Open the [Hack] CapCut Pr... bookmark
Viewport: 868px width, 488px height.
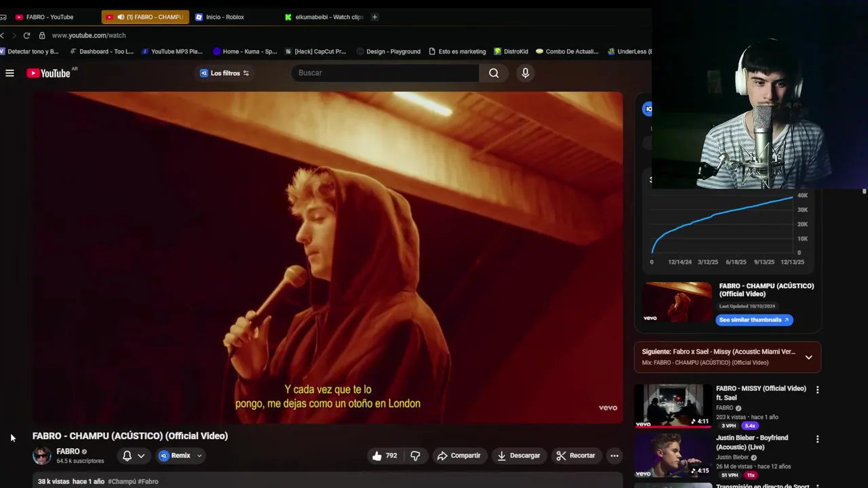[315, 52]
